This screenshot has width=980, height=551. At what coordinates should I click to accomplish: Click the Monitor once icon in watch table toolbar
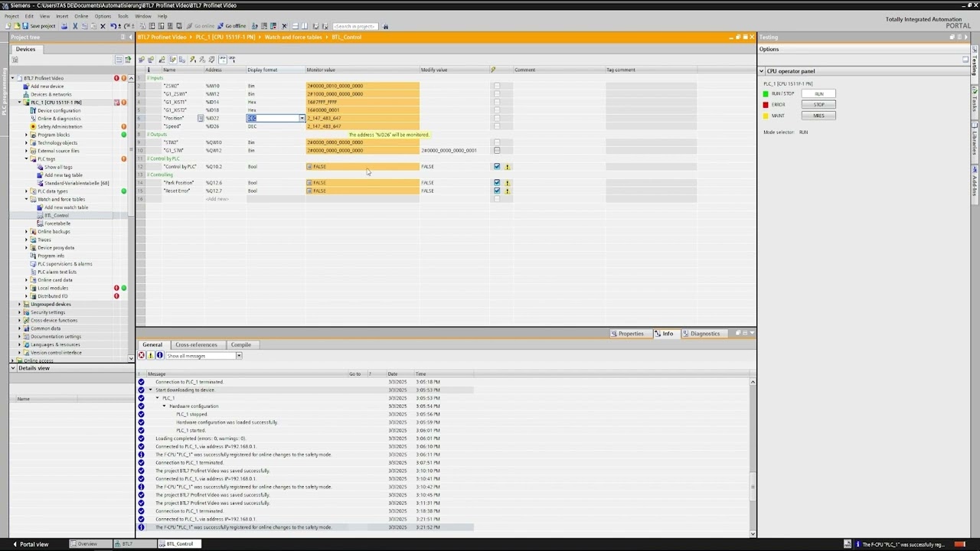click(x=231, y=59)
